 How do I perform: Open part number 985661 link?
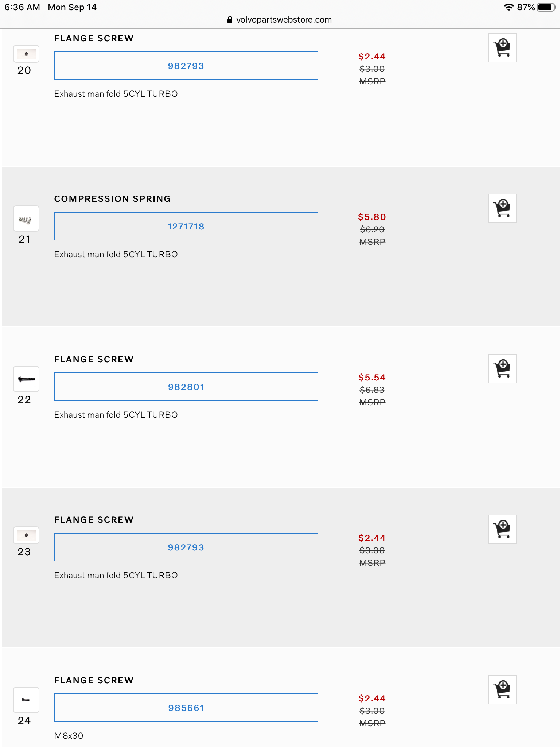tap(186, 708)
